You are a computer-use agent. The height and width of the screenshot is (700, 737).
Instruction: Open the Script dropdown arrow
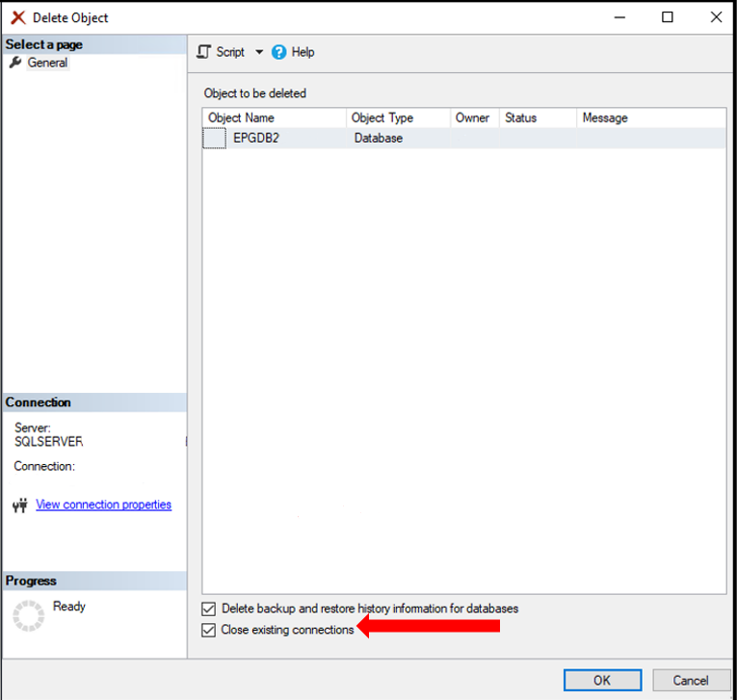pyautogui.click(x=259, y=52)
